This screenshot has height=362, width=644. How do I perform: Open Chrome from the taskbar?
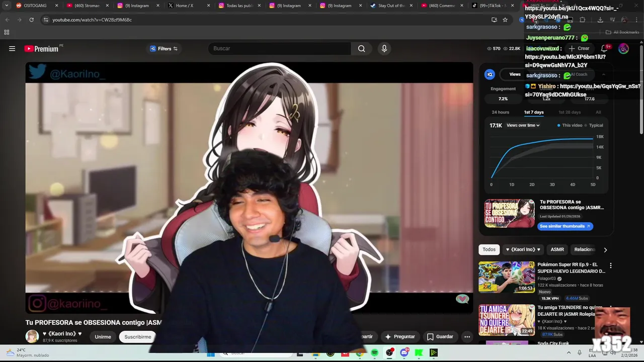359,353
